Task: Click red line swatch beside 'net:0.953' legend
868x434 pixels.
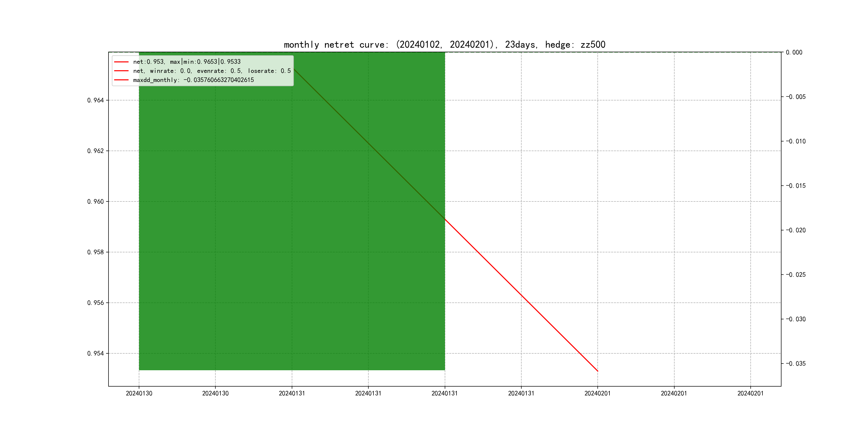Action: pos(121,62)
